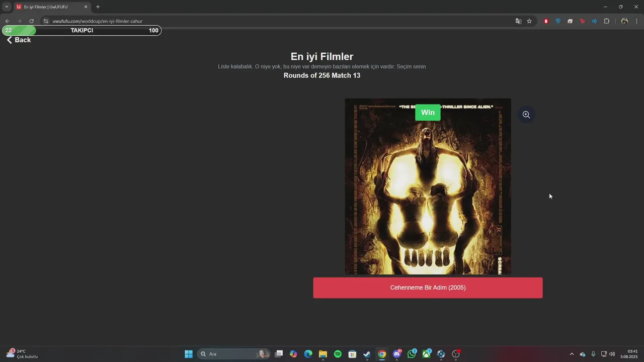Screen dimensions: 644x362
Task: Open the red Tp extension icon
Action: pyautogui.click(x=582, y=21)
